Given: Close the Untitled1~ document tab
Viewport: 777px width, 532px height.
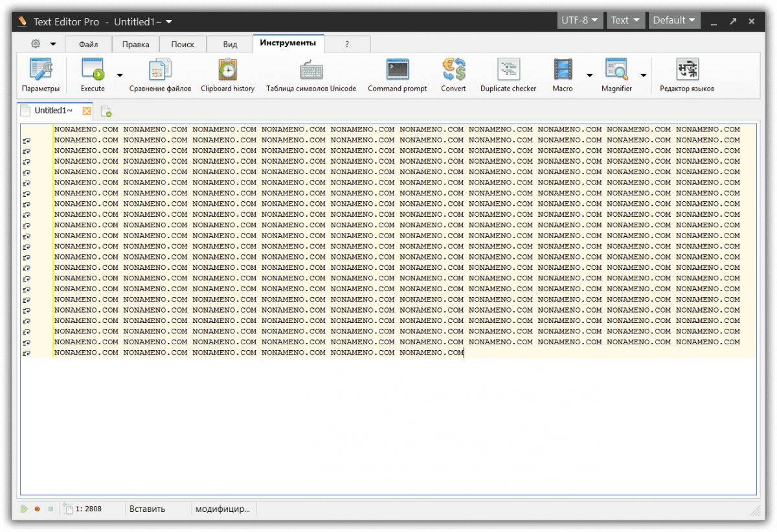Looking at the screenshot, I should coord(87,111).
